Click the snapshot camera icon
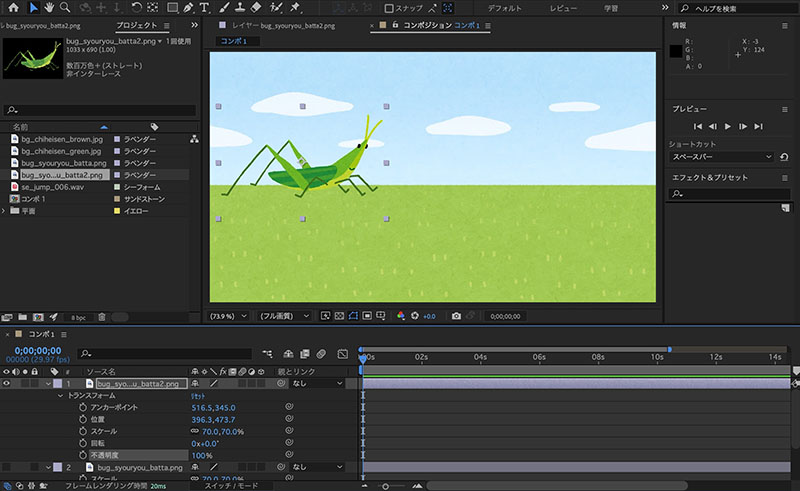This screenshot has width=800, height=491. pyautogui.click(x=456, y=316)
